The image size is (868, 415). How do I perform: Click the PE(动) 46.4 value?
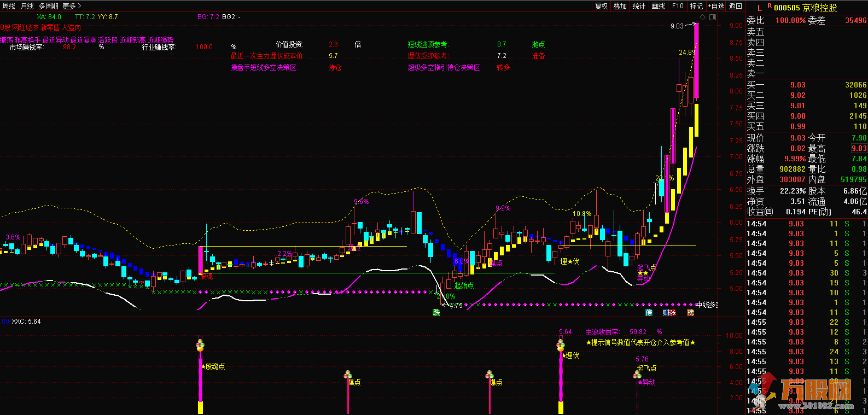859,212
